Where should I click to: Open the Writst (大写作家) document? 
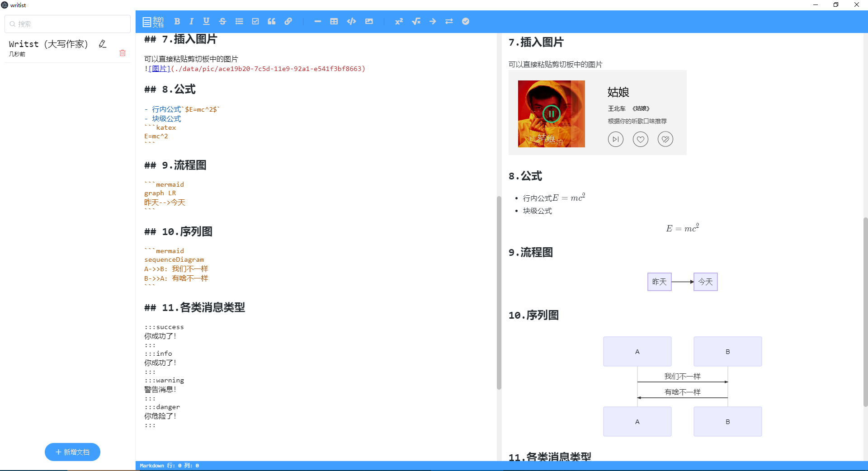[48, 44]
